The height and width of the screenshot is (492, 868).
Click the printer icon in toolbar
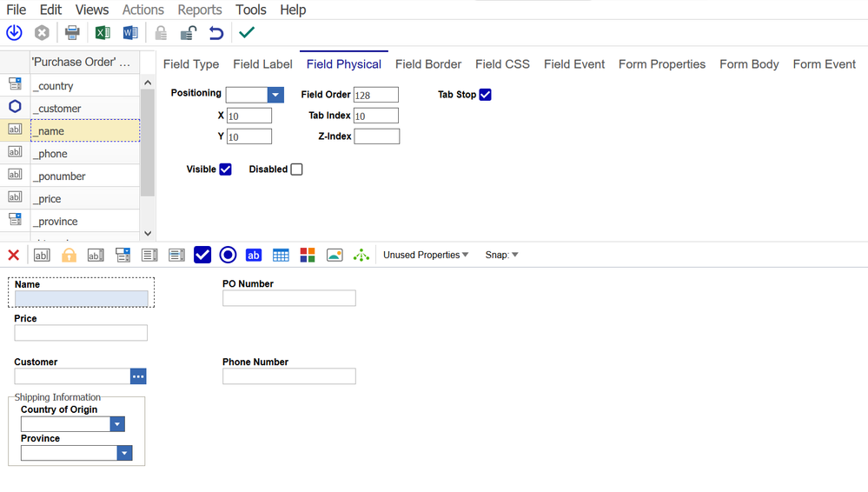pos(72,33)
